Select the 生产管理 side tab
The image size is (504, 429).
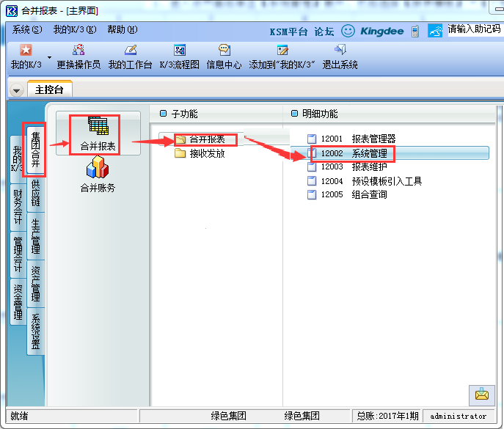coord(35,236)
